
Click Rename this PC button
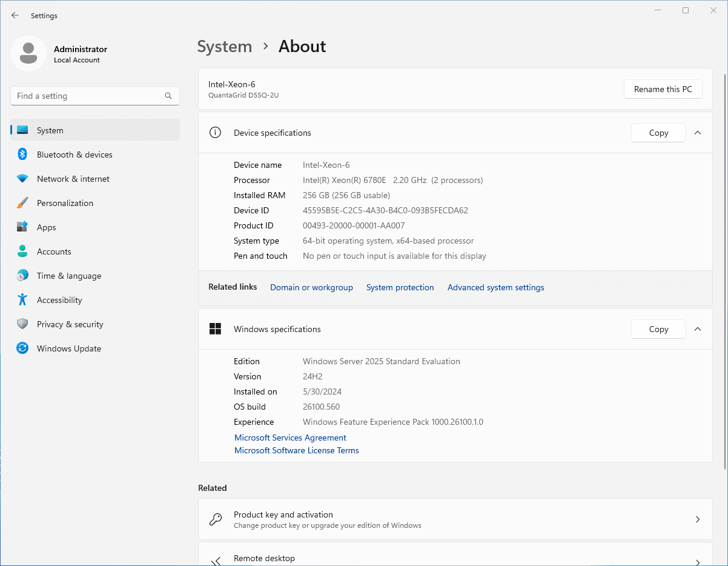coord(663,89)
